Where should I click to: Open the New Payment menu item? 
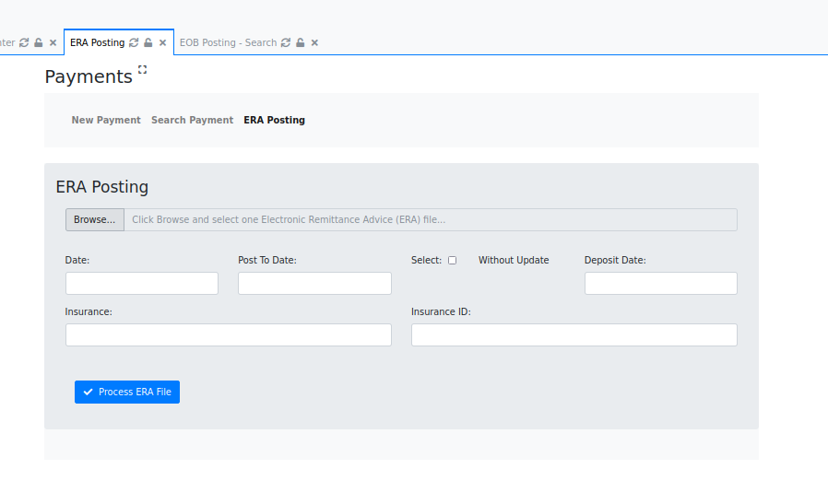106,120
